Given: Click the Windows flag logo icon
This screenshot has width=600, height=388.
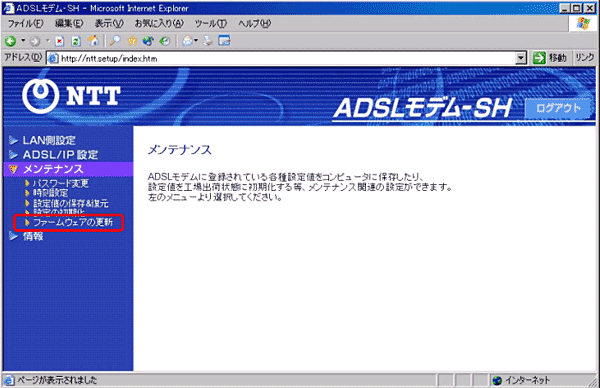Looking at the screenshot, I should pos(584,23).
